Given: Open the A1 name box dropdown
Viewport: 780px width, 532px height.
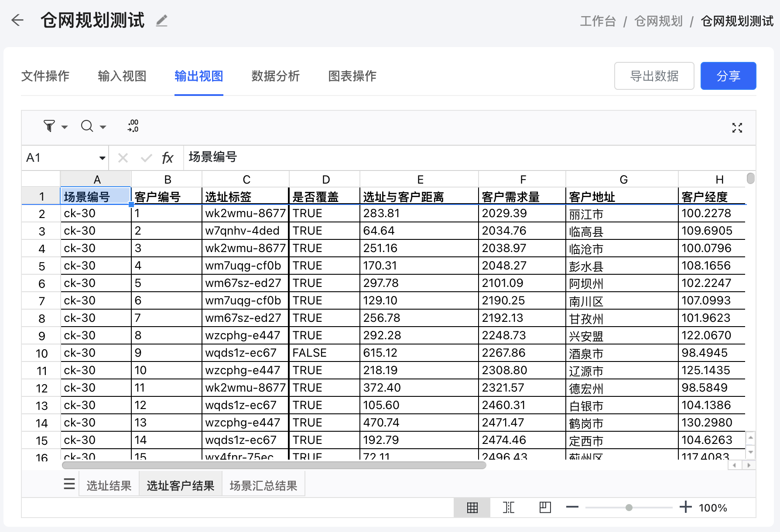Looking at the screenshot, I should [x=102, y=158].
